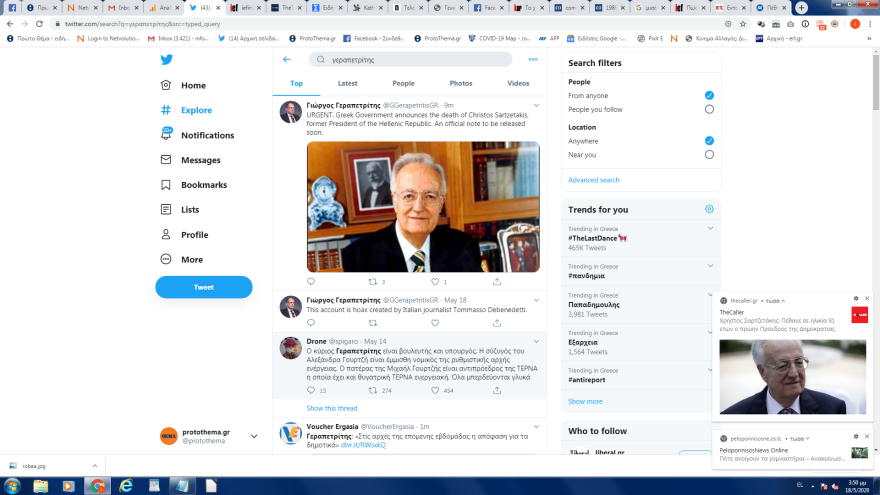Viewport: 880px width, 495px height.
Task: Open the dlvr.it/RWsxkQ link
Action: [363, 445]
